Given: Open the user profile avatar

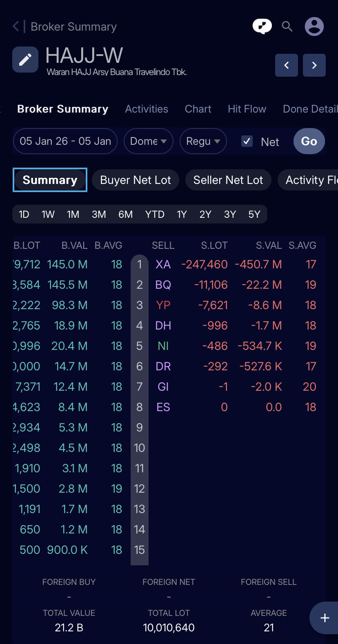Looking at the screenshot, I should tap(314, 27).
